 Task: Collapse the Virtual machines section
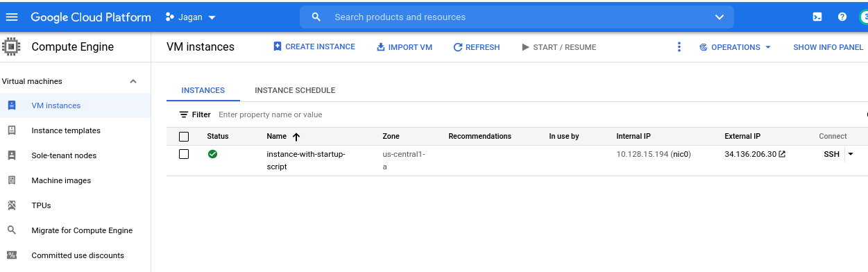coord(133,81)
